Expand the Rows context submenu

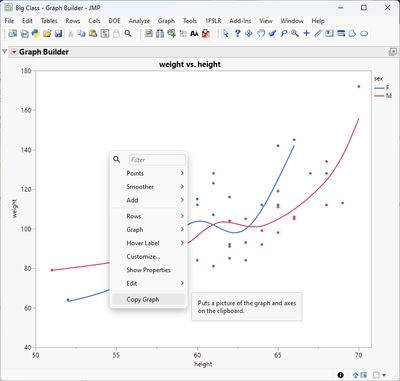tap(149, 216)
